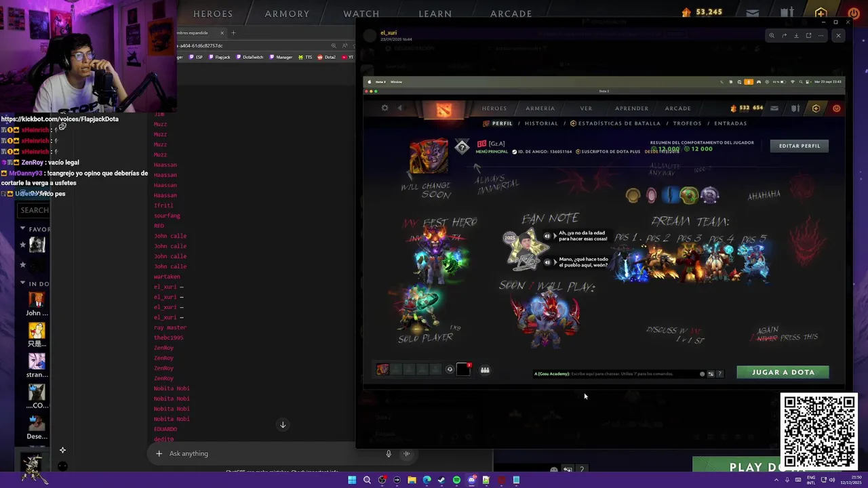
Task: Open the Windows Start menu
Action: [x=352, y=480]
